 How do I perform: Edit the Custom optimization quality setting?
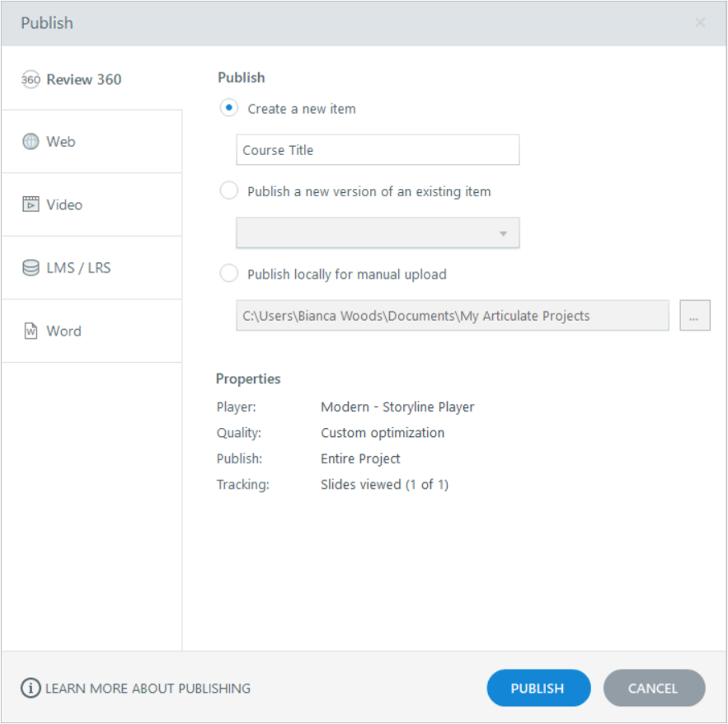pyautogui.click(x=383, y=433)
